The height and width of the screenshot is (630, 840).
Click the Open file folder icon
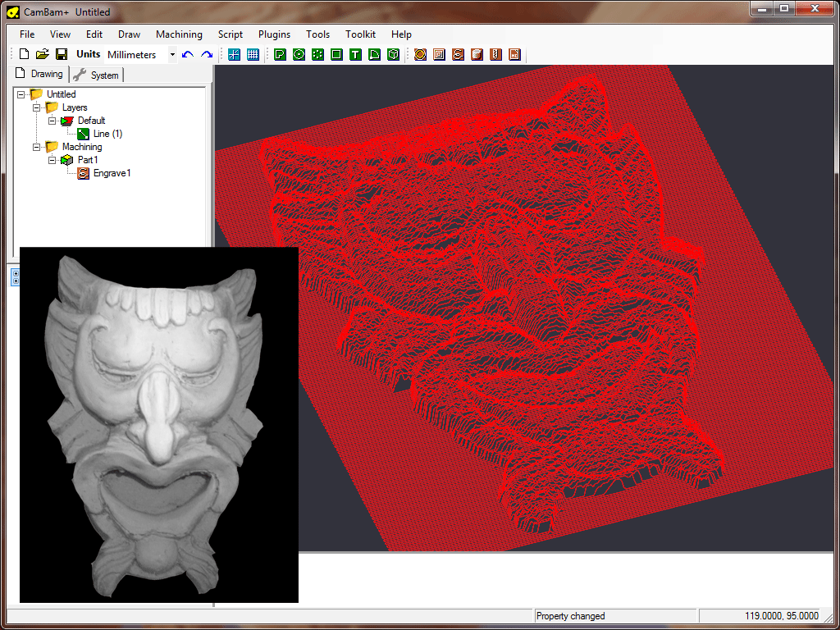point(43,54)
